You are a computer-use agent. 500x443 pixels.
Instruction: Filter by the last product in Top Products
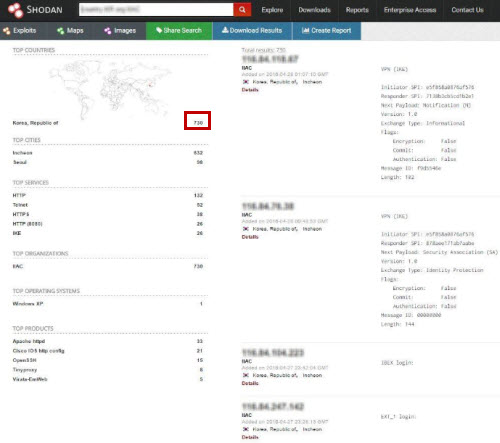(x=30, y=379)
